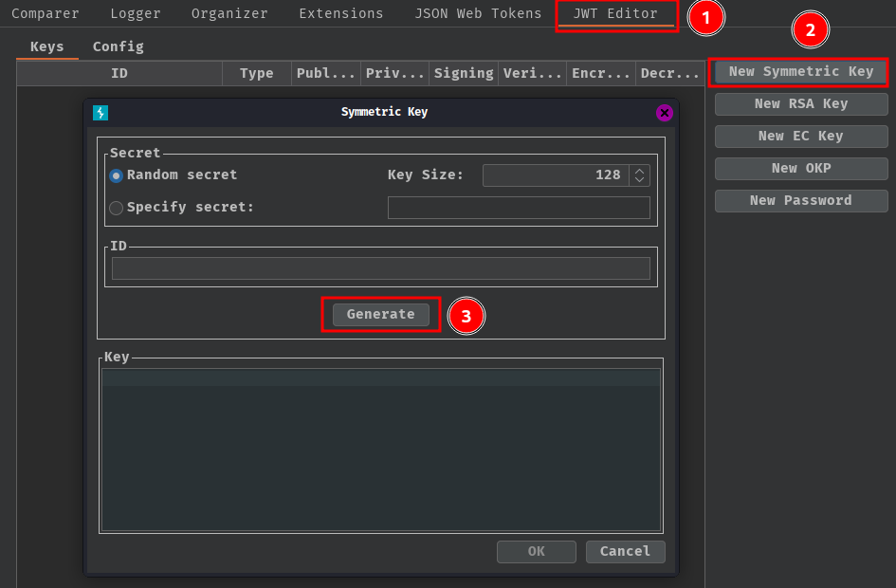
Task: Click the New Password button
Action: pyautogui.click(x=801, y=200)
